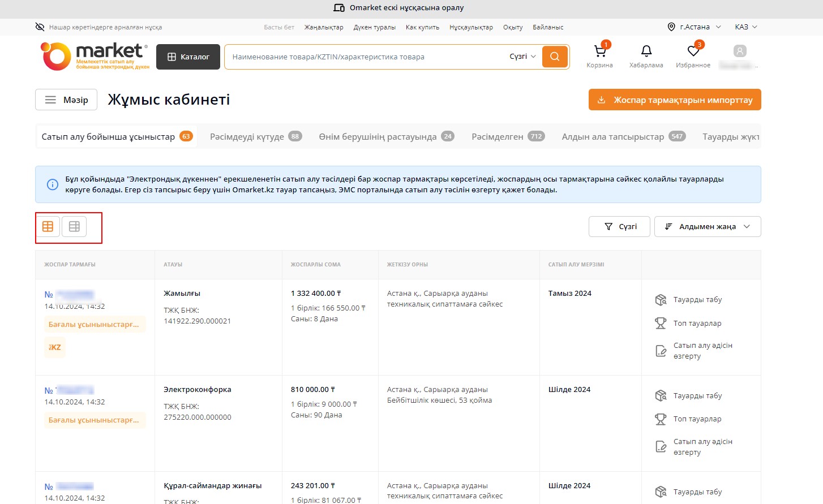Open the КАЗ language dropdown
The image size is (823, 504).
pos(745,27)
